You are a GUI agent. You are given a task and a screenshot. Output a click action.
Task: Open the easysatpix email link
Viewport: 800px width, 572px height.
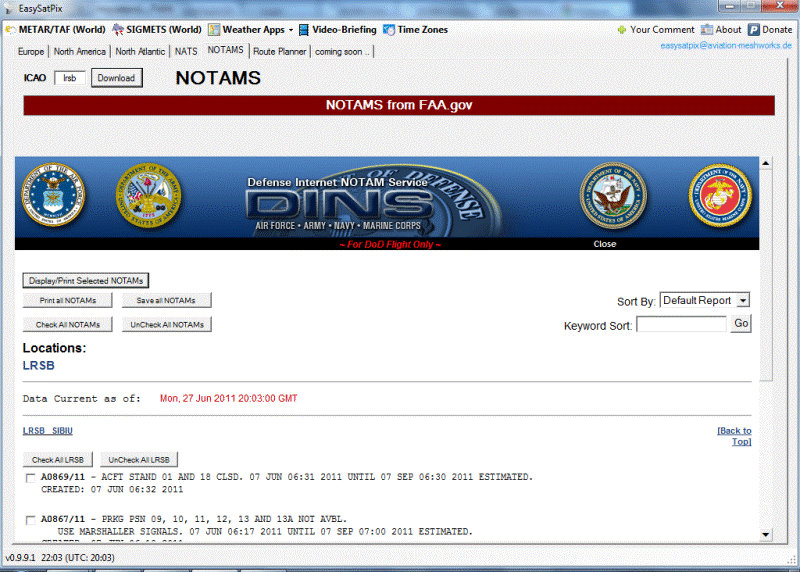point(726,45)
